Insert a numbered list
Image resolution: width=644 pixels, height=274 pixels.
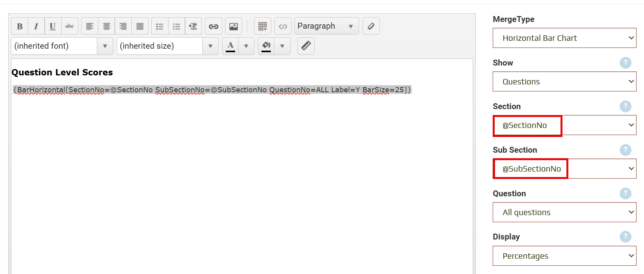[176, 26]
